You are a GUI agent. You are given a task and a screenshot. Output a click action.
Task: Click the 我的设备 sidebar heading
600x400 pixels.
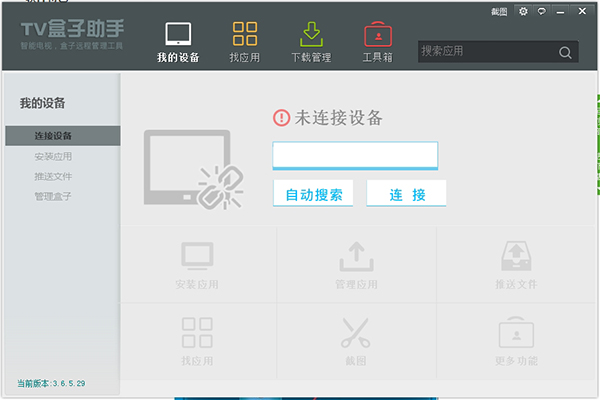42,103
